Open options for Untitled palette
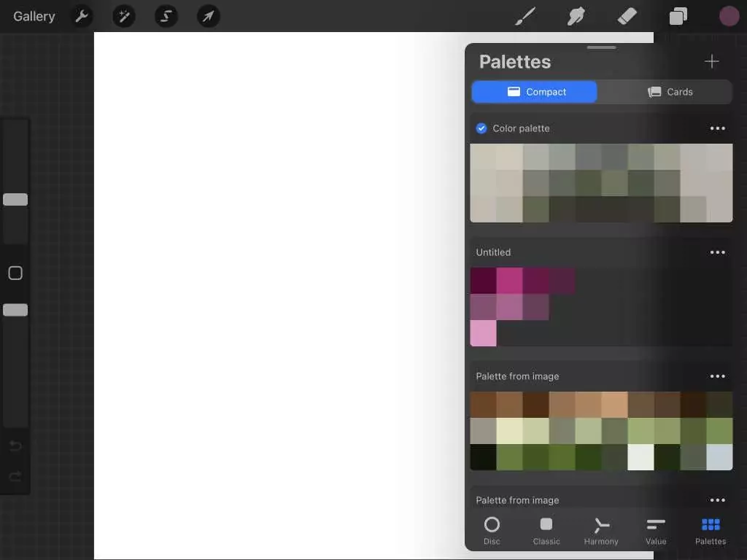This screenshot has height=560, width=747. (x=718, y=252)
